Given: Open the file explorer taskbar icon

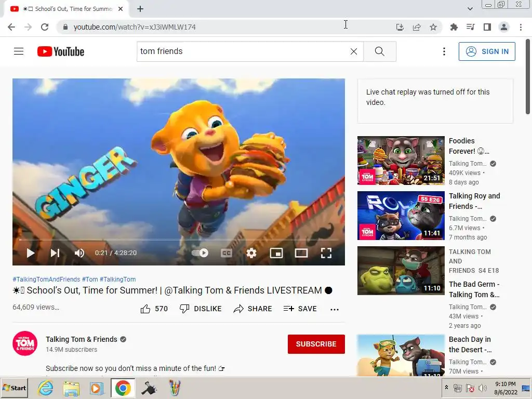Looking at the screenshot, I should pos(71,388).
